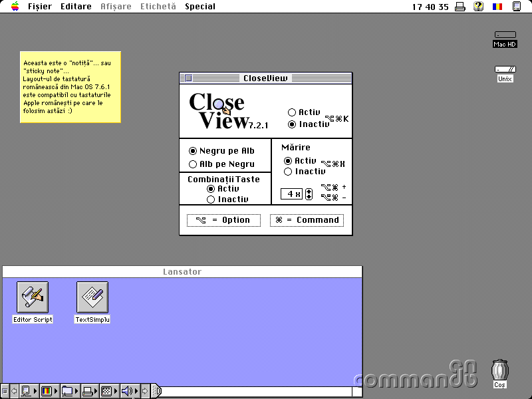Open sound volume speaker module
This screenshot has height=399, width=532.
click(130, 391)
